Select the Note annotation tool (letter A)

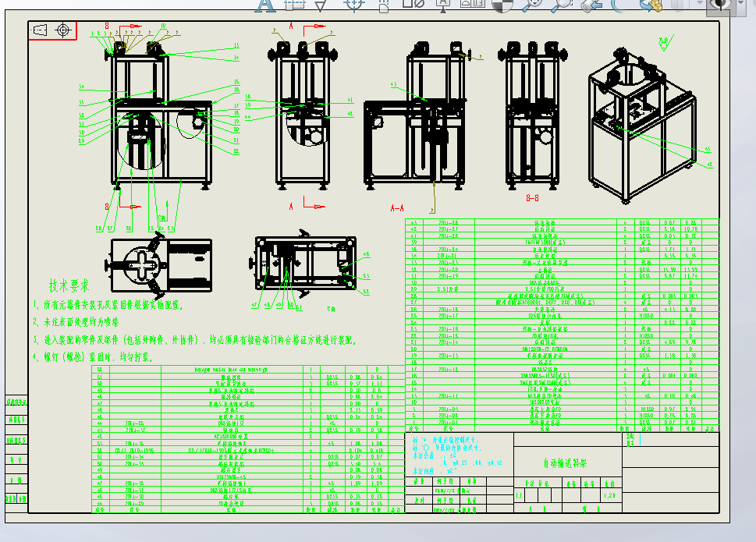[264, 5]
